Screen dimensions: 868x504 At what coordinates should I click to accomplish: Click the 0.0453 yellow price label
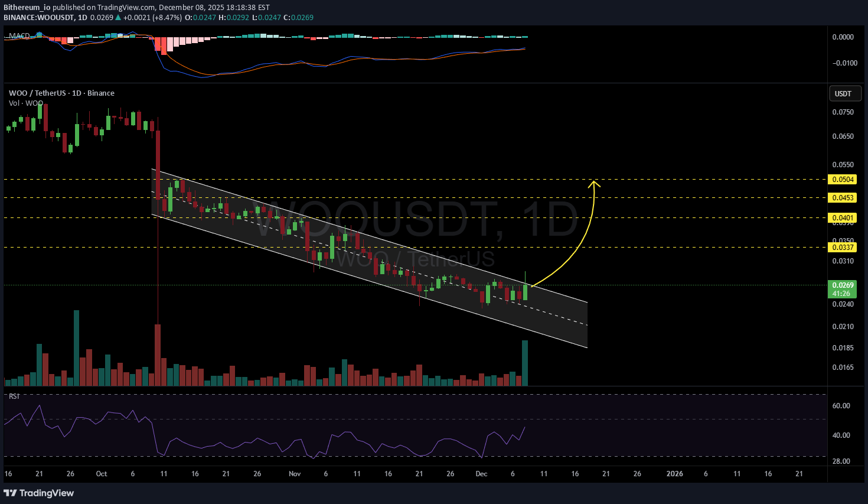point(843,198)
